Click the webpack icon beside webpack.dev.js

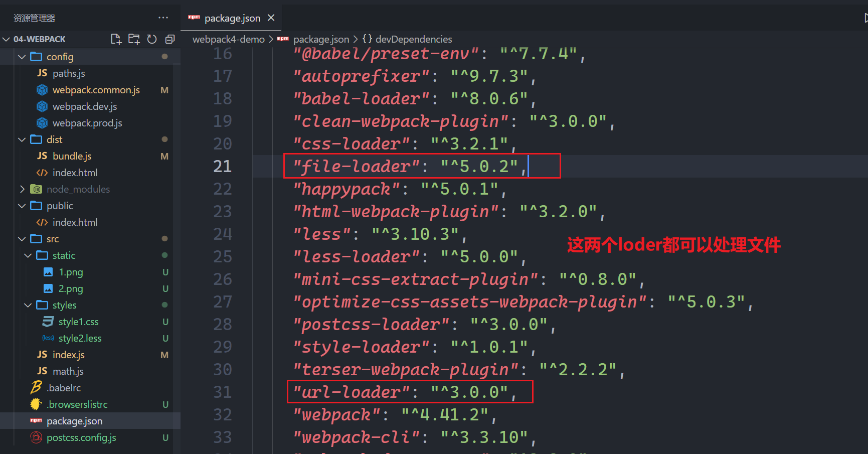coord(42,106)
